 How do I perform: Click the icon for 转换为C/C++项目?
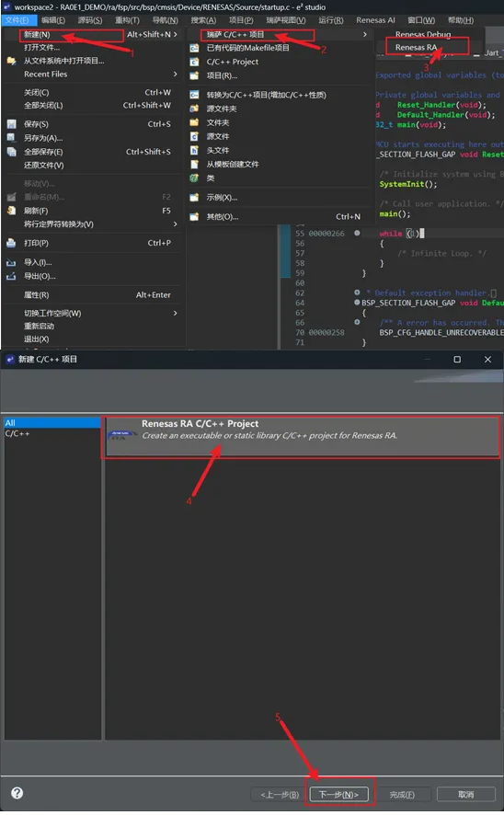point(194,95)
